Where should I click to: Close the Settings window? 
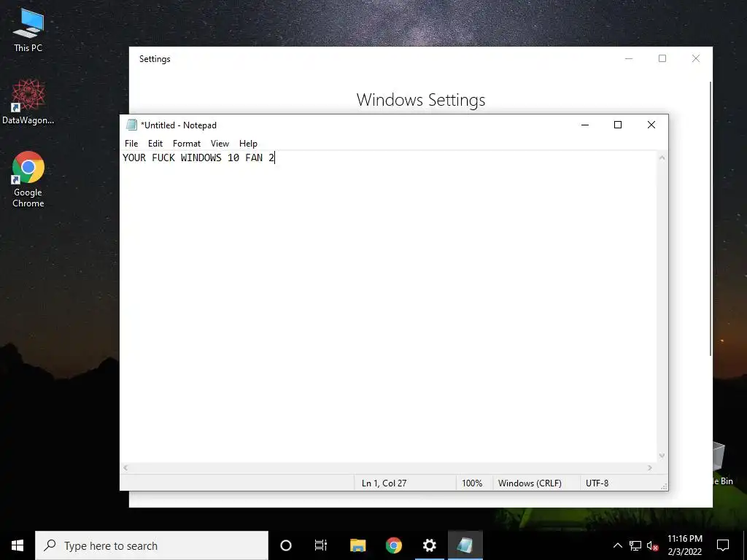pyautogui.click(x=695, y=58)
